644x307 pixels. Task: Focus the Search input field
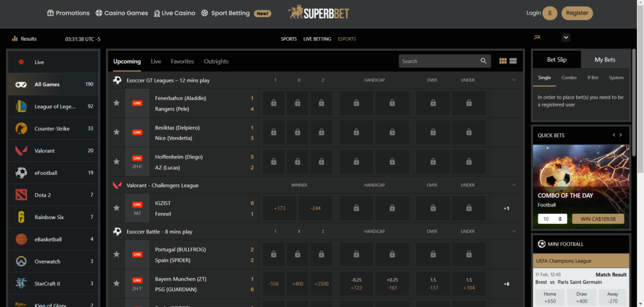click(x=438, y=61)
